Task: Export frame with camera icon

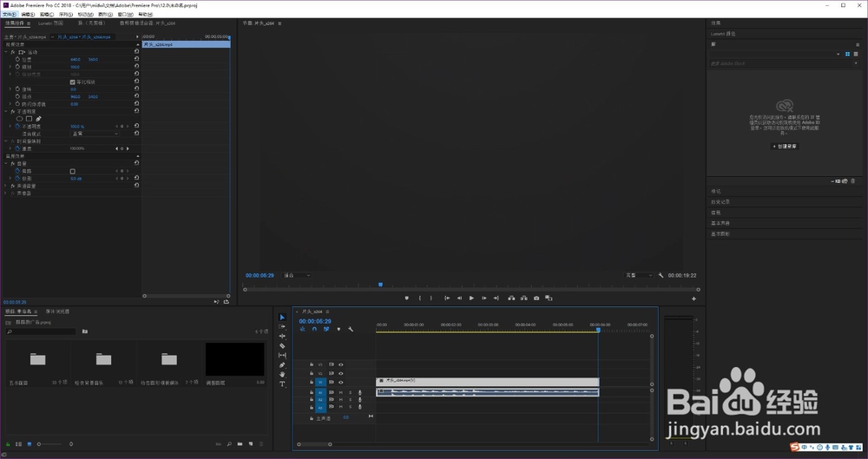Action: pyautogui.click(x=536, y=298)
